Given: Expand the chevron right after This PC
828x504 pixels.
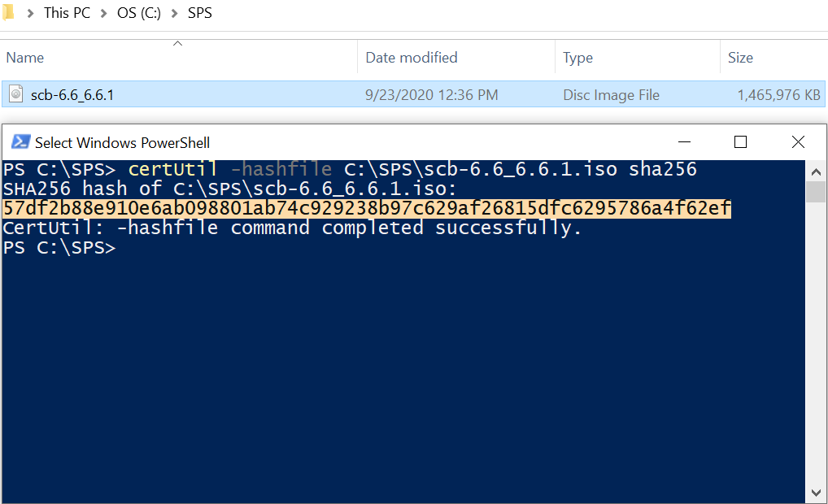Looking at the screenshot, I should point(103,13).
